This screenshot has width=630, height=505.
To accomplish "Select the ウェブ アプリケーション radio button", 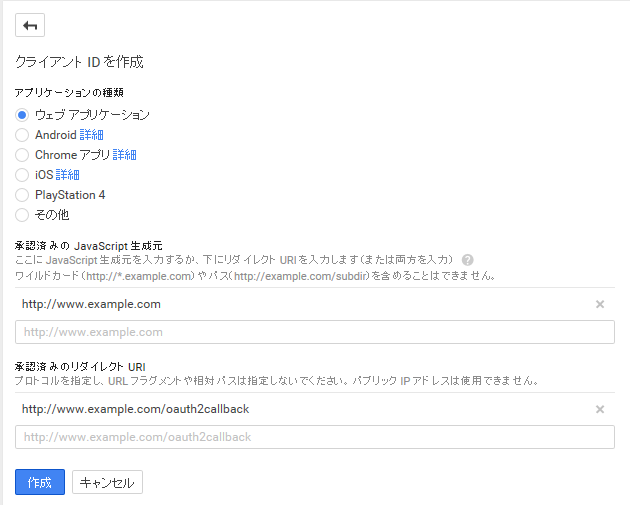I will coord(22,115).
